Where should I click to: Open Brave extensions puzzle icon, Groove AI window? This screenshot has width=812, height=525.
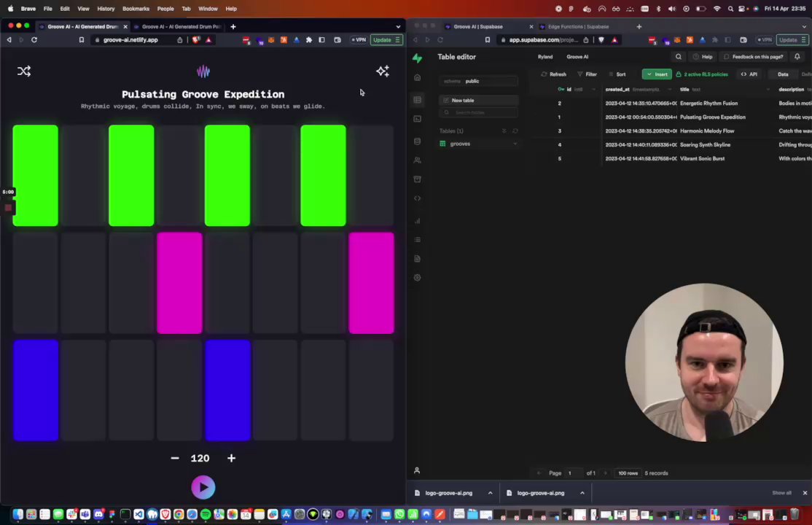click(309, 40)
